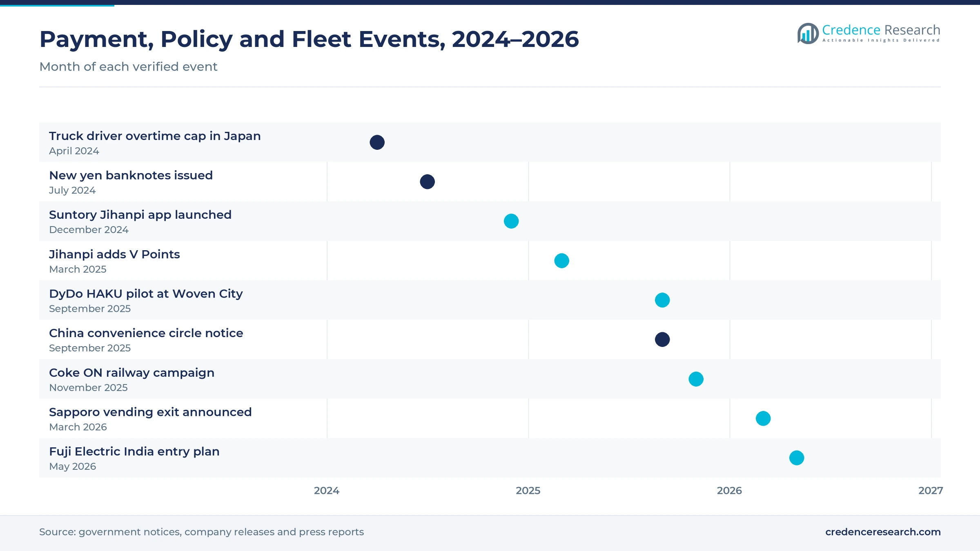The height and width of the screenshot is (551, 980).
Task: Click the July 2024 date text
Action: click(72, 191)
